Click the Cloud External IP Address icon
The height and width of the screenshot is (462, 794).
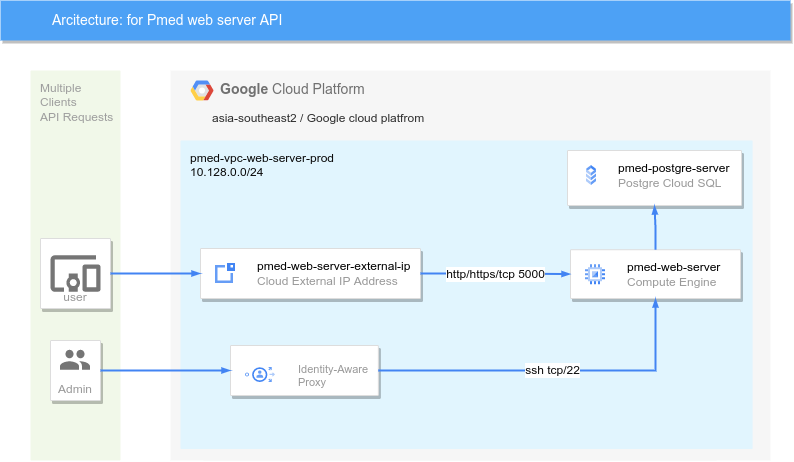pos(225,273)
